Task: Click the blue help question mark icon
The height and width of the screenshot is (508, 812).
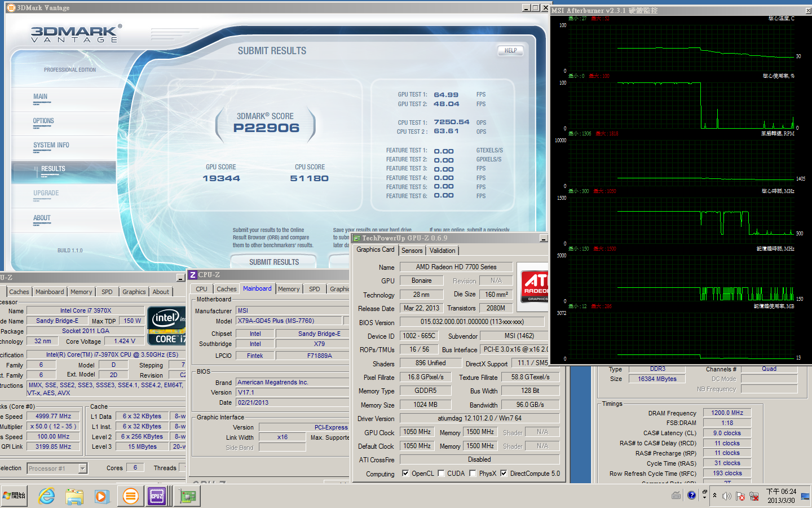Action: (692, 495)
